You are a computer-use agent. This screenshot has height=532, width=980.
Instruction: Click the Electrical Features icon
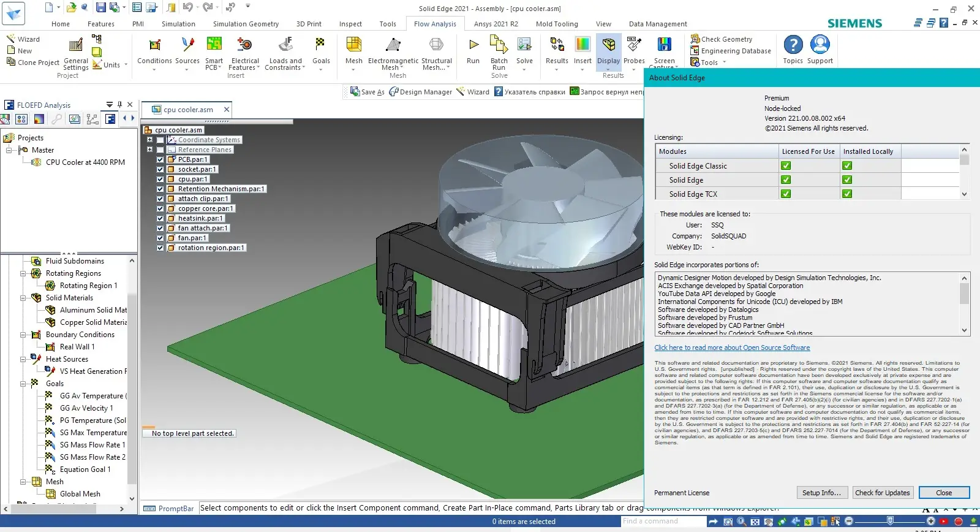point(245,45)
